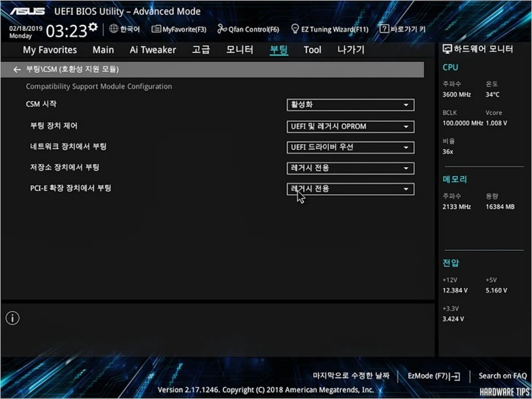Open the 나가기 tab
This screenshot has height=399, width=532.
[351, 50]
